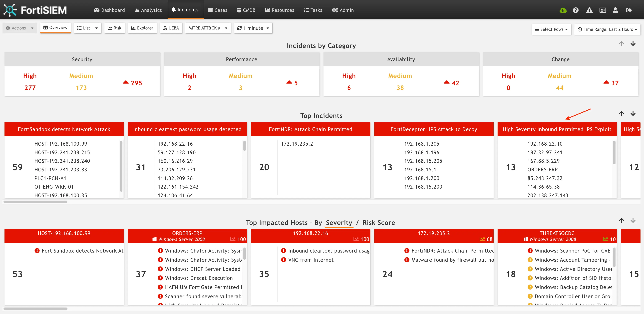
Task: Click risk score 100 icon on ORDERS-ERP
Action: pos(233,239)
